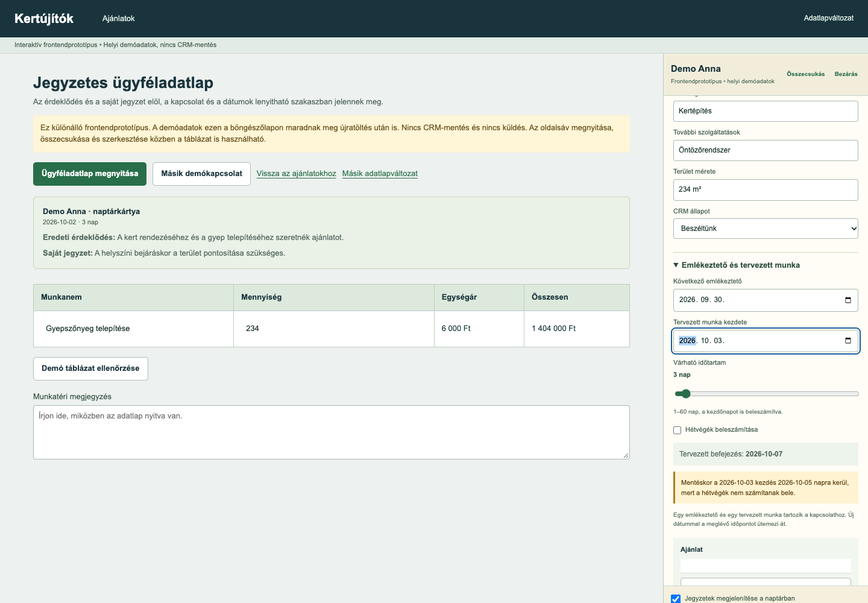Viewport: 868px width, 603px height.
Task: Close the side panel with Bezárás
Action: point(846,74)
